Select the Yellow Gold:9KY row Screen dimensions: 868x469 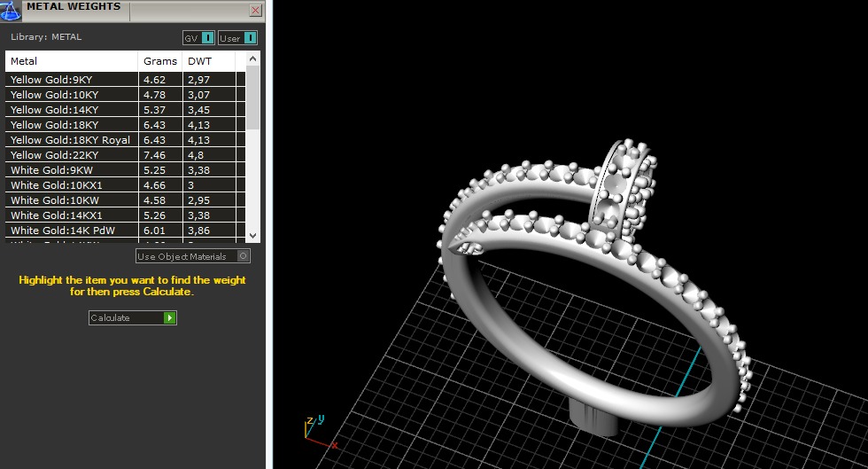(x=125, y=80)
